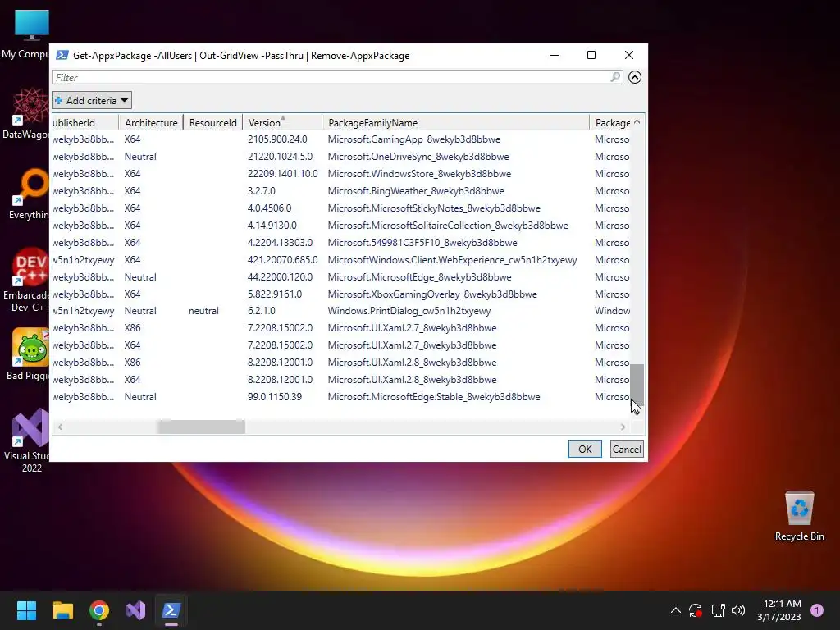Focus the Filter text field
The width and height of the screenshot is (840, 630).
[x=337, y=77]
